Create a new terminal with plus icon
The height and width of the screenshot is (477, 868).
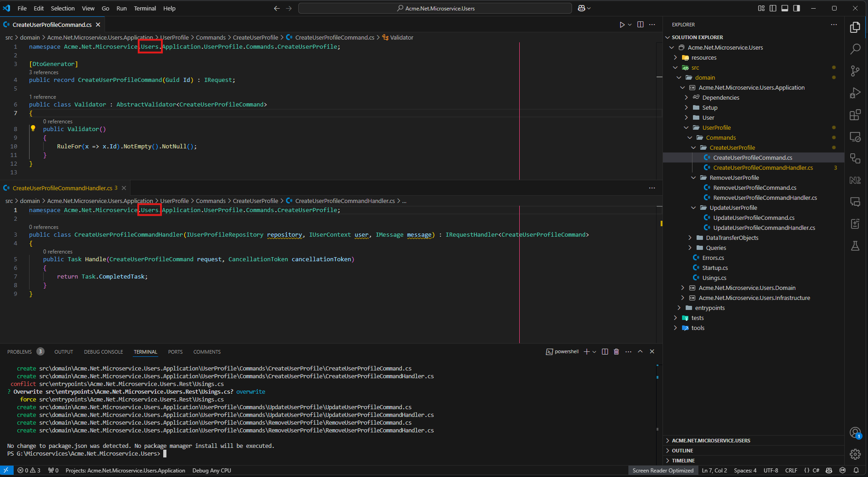[587, 351]
